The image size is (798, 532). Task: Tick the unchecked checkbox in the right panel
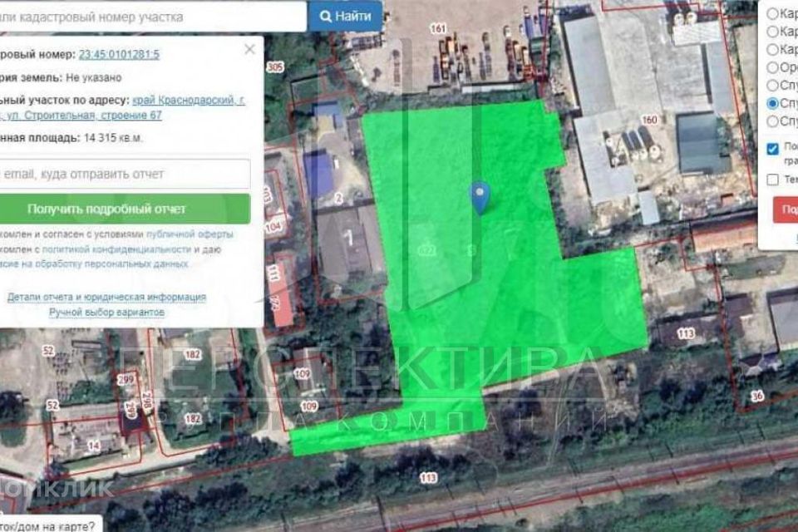coord(773,179)
